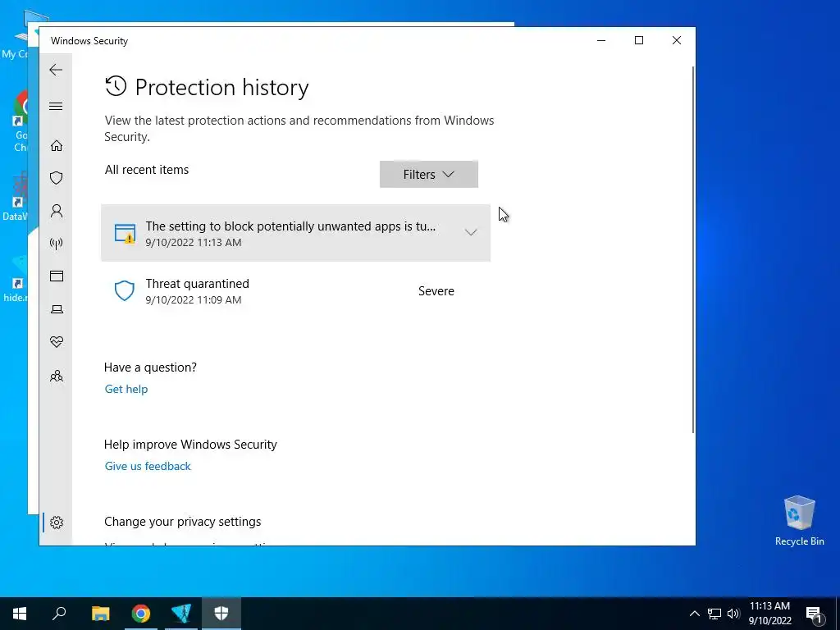The height and width of the screenshot is (630, 840).
Task: Click the Severe severity label
Action: click(436, 291)
